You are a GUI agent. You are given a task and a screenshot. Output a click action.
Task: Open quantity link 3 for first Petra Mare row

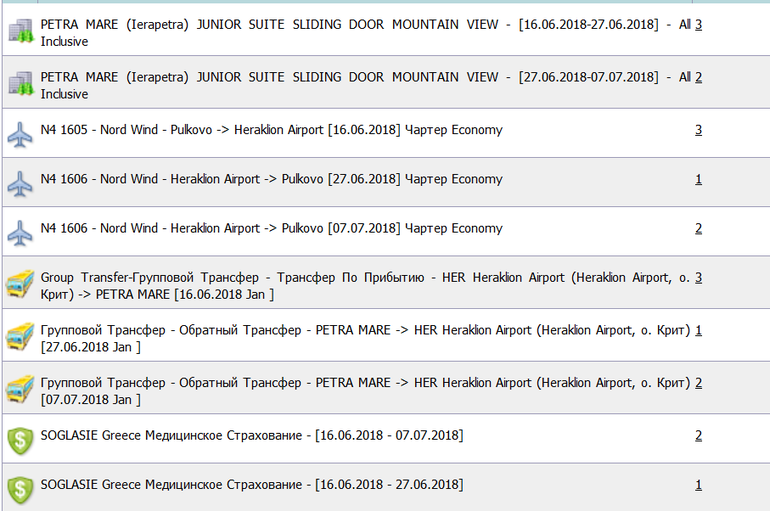(698, 24)
